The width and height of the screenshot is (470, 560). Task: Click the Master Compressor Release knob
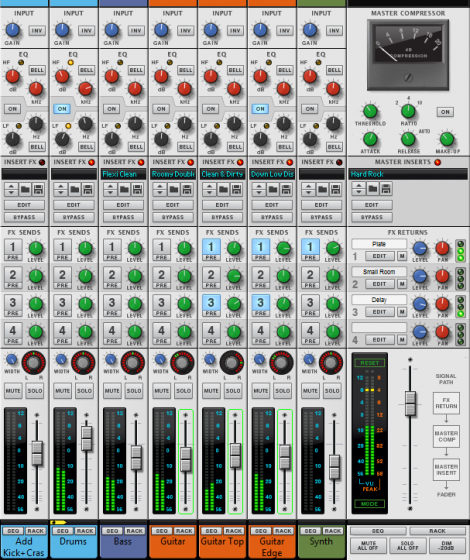tap(408, 139)
